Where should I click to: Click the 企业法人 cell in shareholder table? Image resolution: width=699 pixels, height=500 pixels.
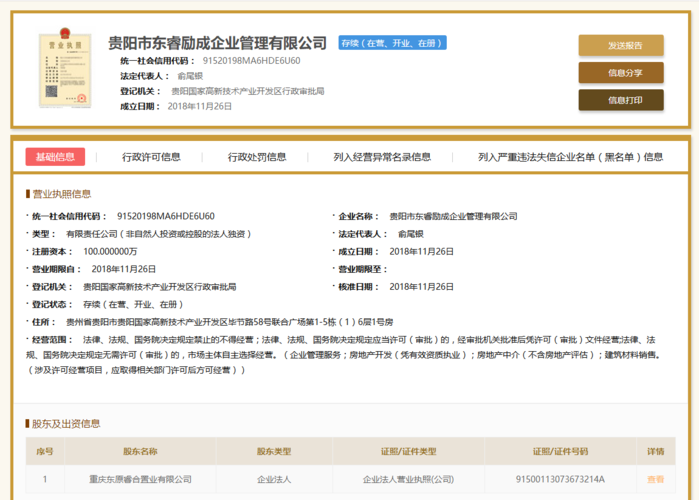click(274, 480)
